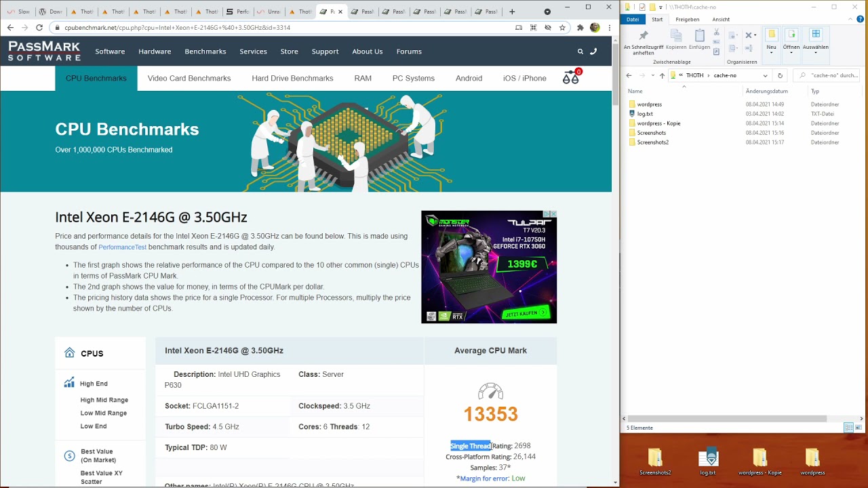Open Explorer help question mark icon
Image resolution: width=868 pixels, height=488 pixels.
861,19
